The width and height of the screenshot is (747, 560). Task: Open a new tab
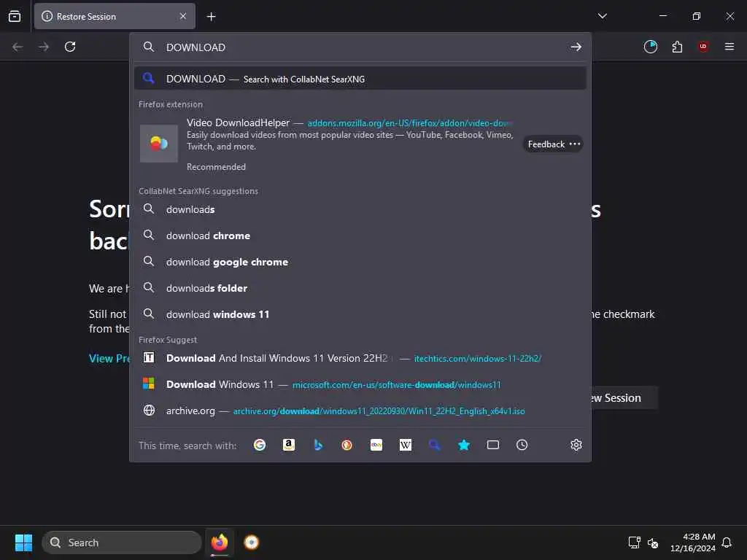[x=211, y=17]
